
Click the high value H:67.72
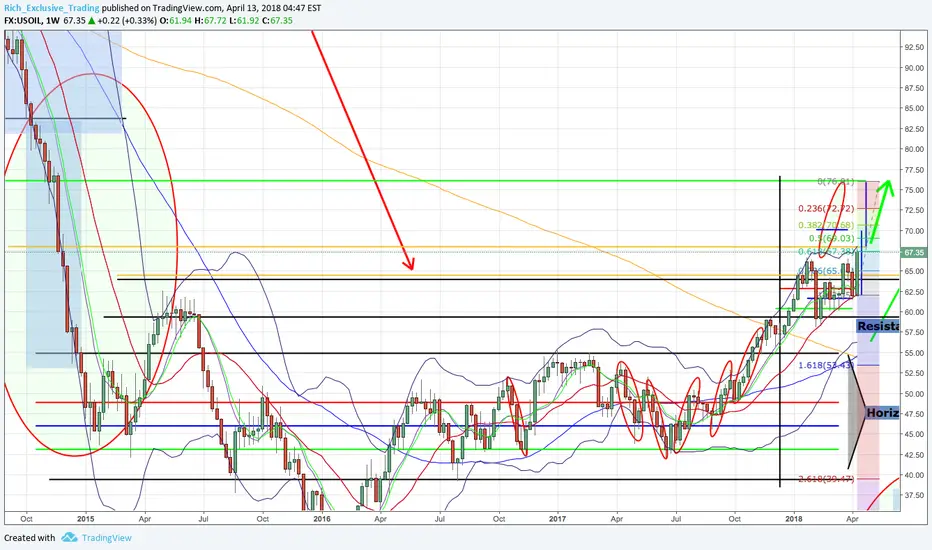point(210,20)
